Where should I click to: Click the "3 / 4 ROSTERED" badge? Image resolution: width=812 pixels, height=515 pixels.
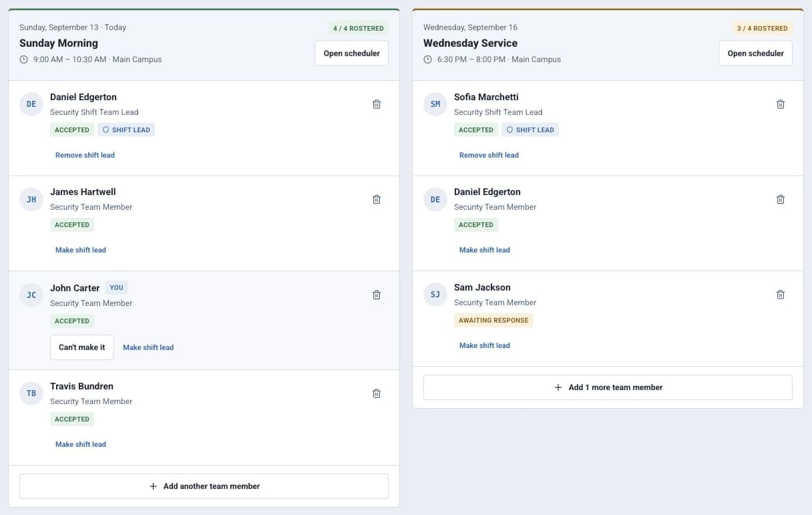tap(763, 28)
